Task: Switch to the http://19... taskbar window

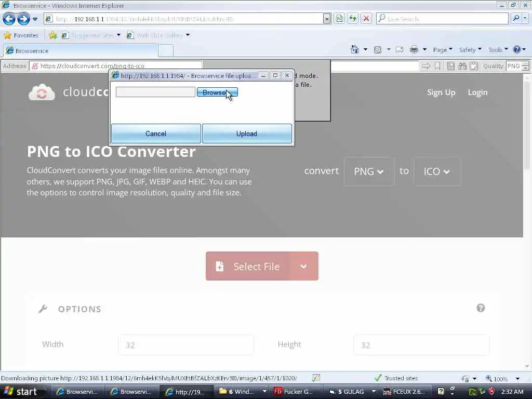Action: (185, 392)
